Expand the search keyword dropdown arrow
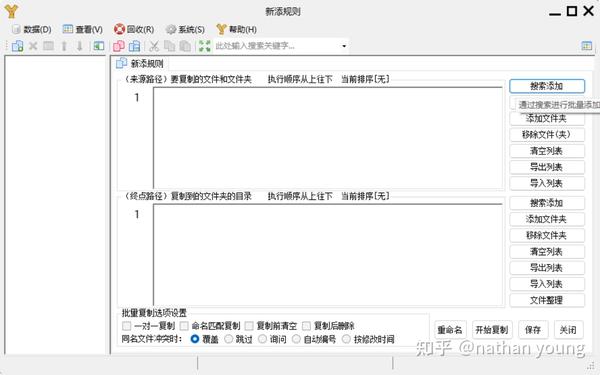Screen dimensions: 600x375 point(344,46)
